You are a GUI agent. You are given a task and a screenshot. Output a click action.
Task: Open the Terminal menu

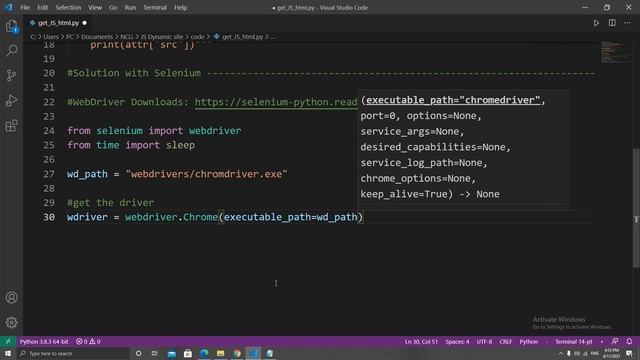155,7
